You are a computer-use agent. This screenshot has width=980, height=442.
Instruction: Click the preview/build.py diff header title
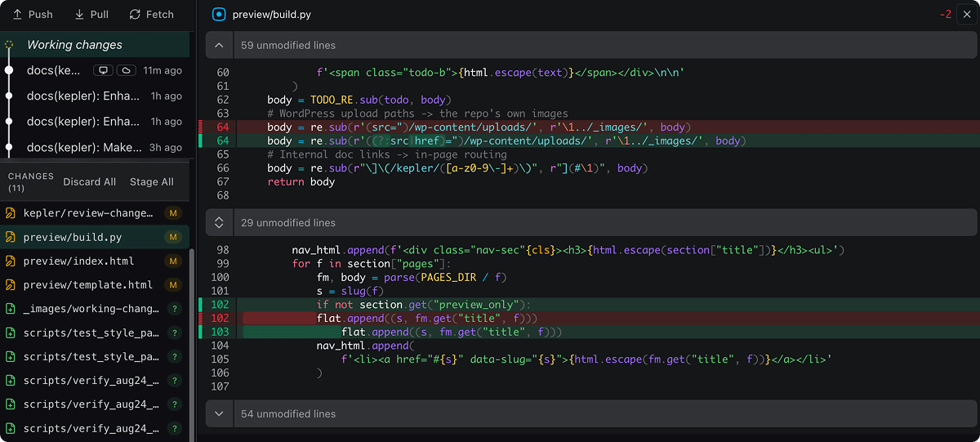coord(271,15)
